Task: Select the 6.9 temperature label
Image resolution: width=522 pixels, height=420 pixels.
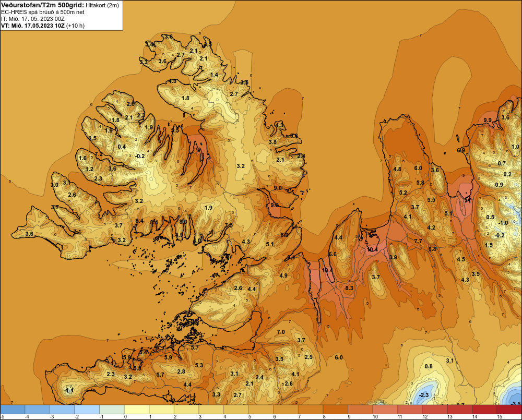Action: coord(461,150)
